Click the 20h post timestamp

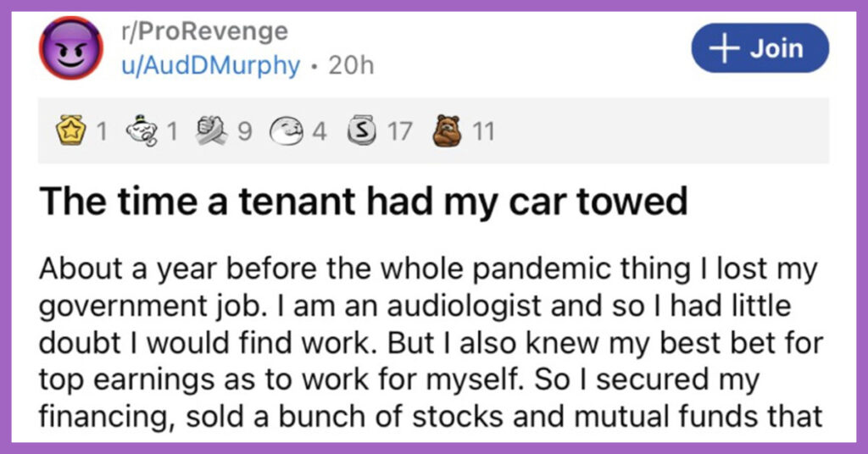[x=351, y=66]
